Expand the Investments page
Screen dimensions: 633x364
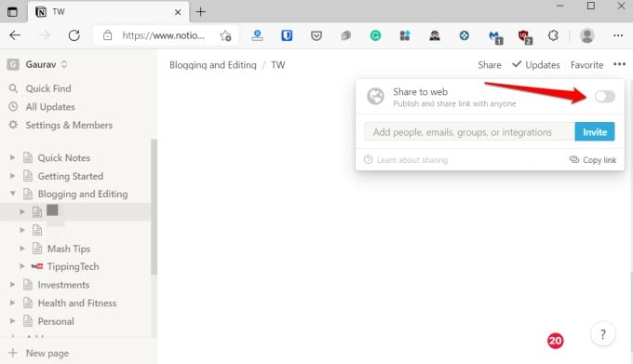[x=12, y=285]
